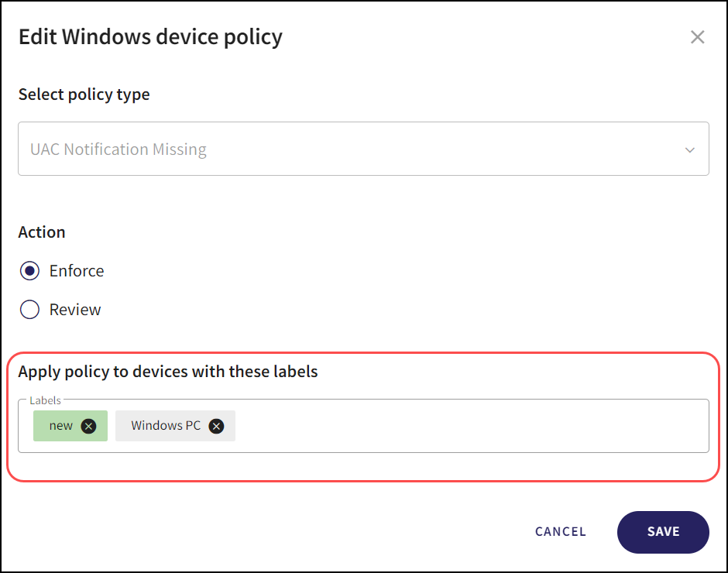Click the 'Edit Windows device policy' title
Viewport: 728px width, 573px height.
(150, 36)
